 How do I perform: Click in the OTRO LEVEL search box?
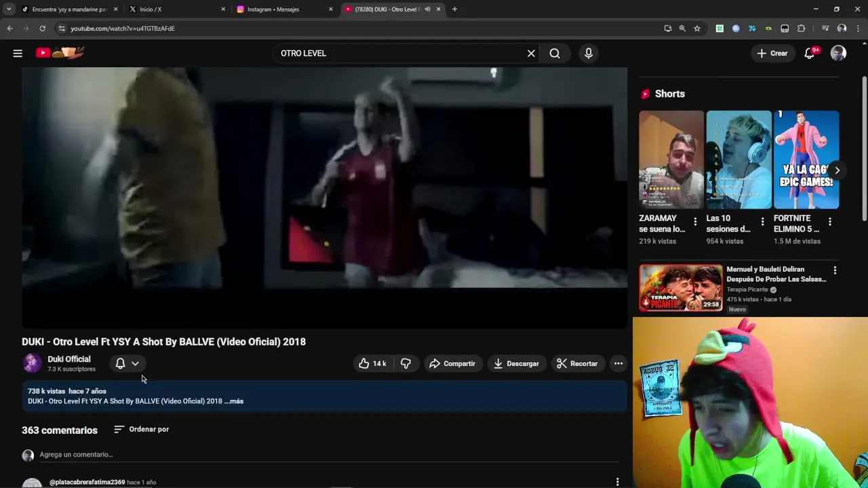coord(400,53)
